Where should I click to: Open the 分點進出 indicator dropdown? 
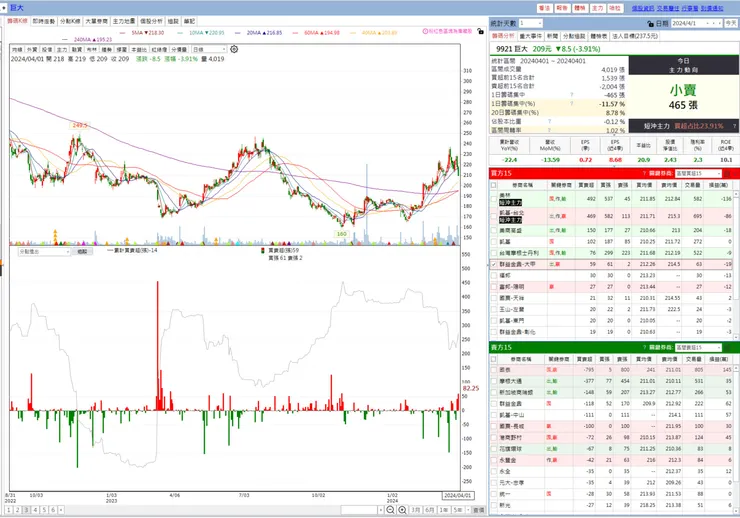[44, 251]
